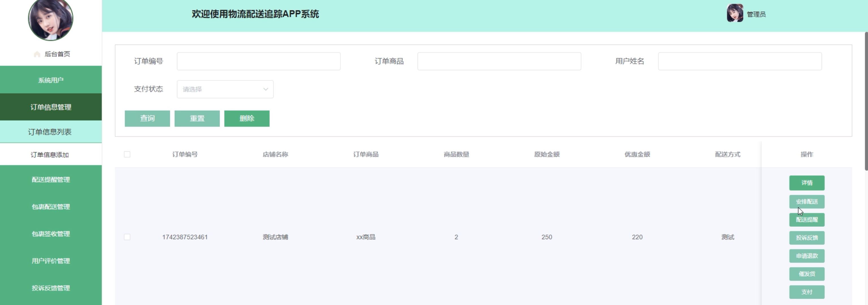Viewport: 868px width, 305px height.
Task: Click the 查询 button
Action: click(x=147, y=119)
